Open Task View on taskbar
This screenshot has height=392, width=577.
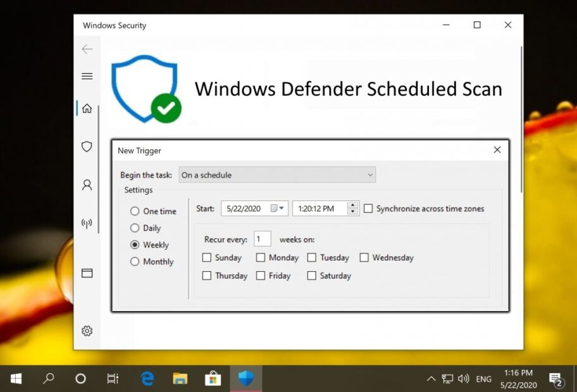(x=113, y=379)
